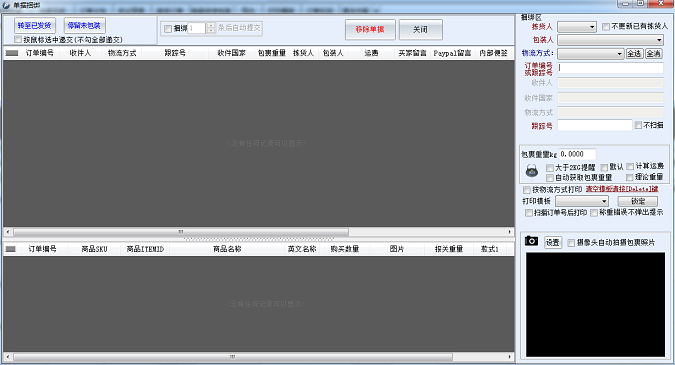675x365 pixels.
Task: Check 摄像头自动拍摄包裹照片 option
Action: pos(571,243)
